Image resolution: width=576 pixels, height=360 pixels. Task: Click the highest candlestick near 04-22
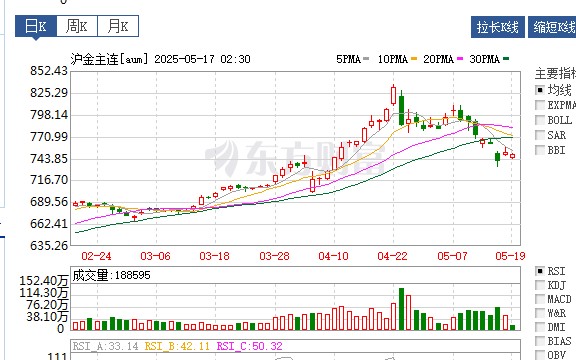394,96
